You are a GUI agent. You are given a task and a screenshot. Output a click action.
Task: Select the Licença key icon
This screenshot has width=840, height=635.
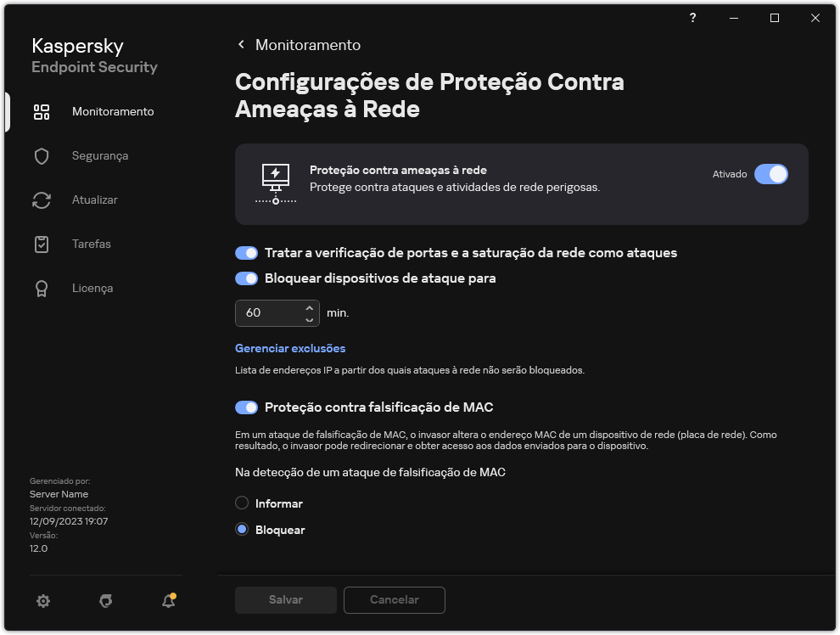point(42,288)
